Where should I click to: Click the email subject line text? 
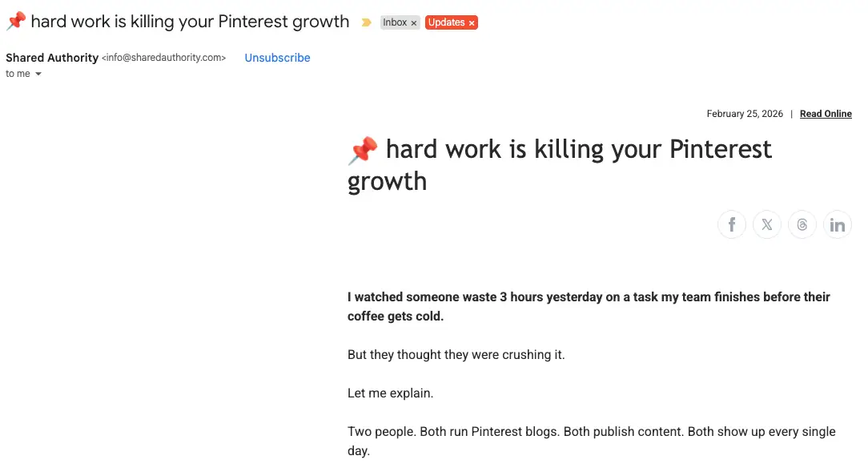(x=190, y=22)
